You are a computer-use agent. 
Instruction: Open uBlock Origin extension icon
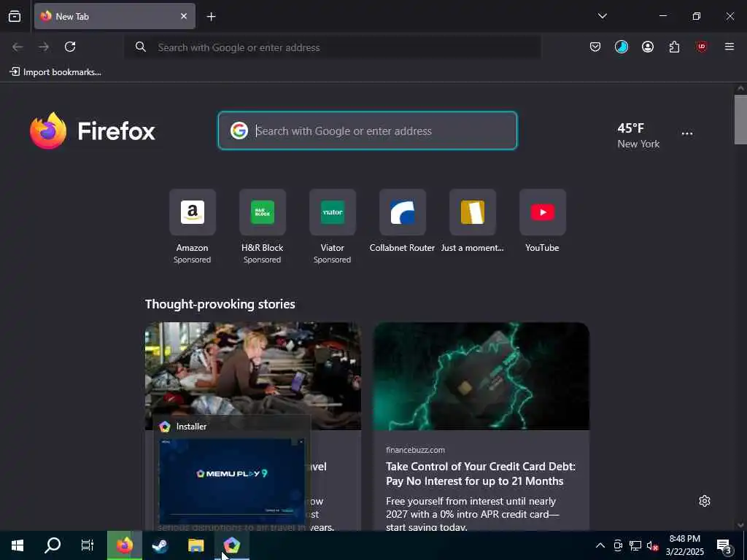(701, 47)
